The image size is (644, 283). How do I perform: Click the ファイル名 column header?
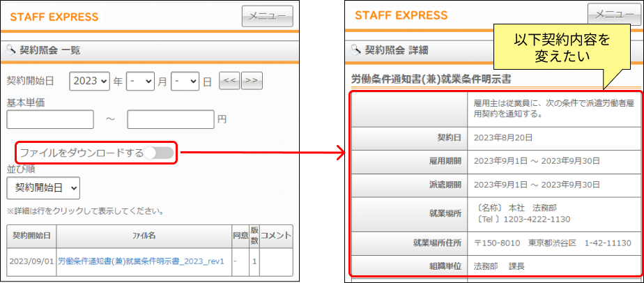142,236
